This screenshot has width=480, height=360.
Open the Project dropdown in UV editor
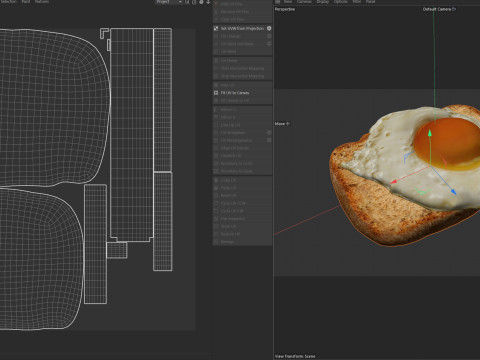[169, 2]
